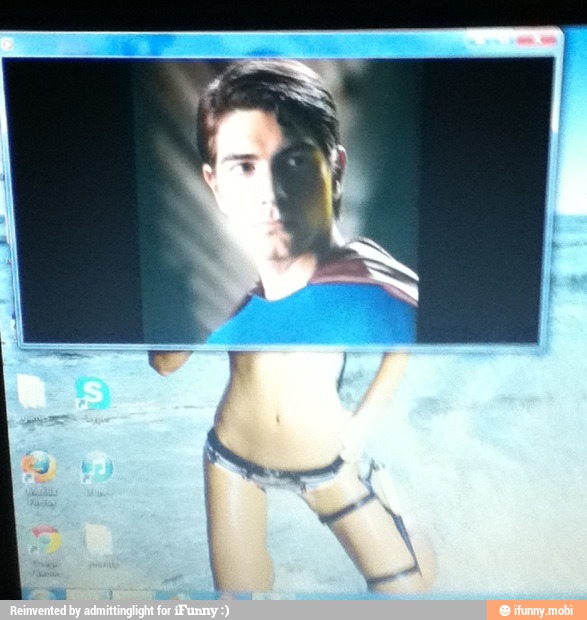Select the document file beside the Chrome shortcut

pyautogui.click(x=99, y=539)
